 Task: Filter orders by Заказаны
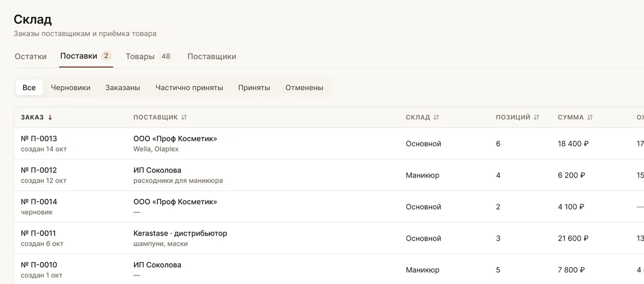click(123, 87)
